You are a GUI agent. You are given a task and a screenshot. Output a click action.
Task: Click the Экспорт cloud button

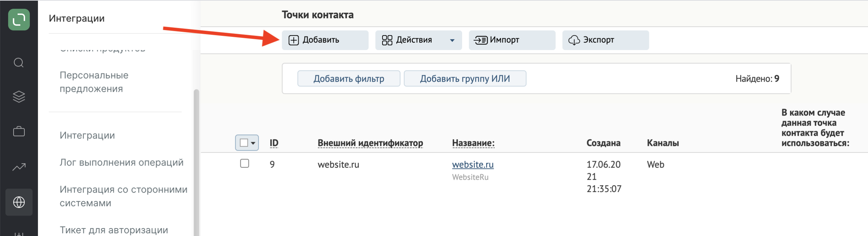coord(605,40)
